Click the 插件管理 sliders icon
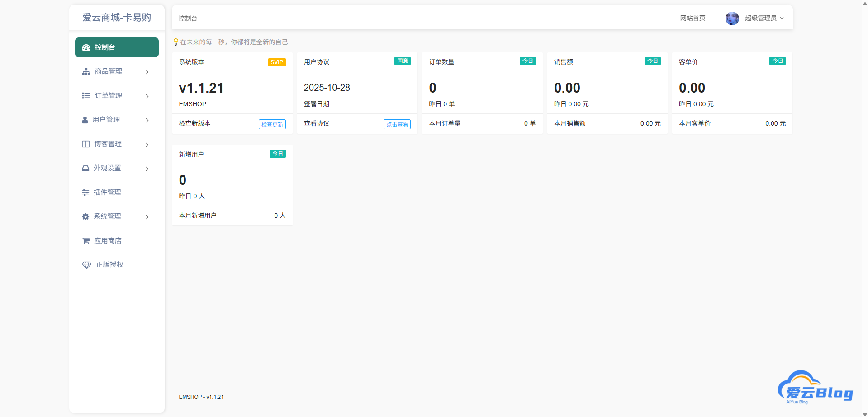 pos(86,192)
